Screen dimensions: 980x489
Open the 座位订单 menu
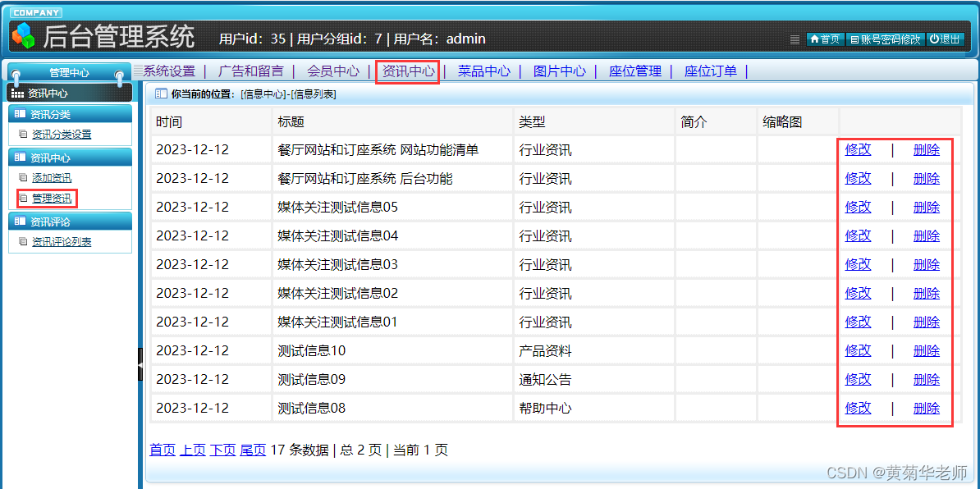pyautogui.click(x=711, y=71)
